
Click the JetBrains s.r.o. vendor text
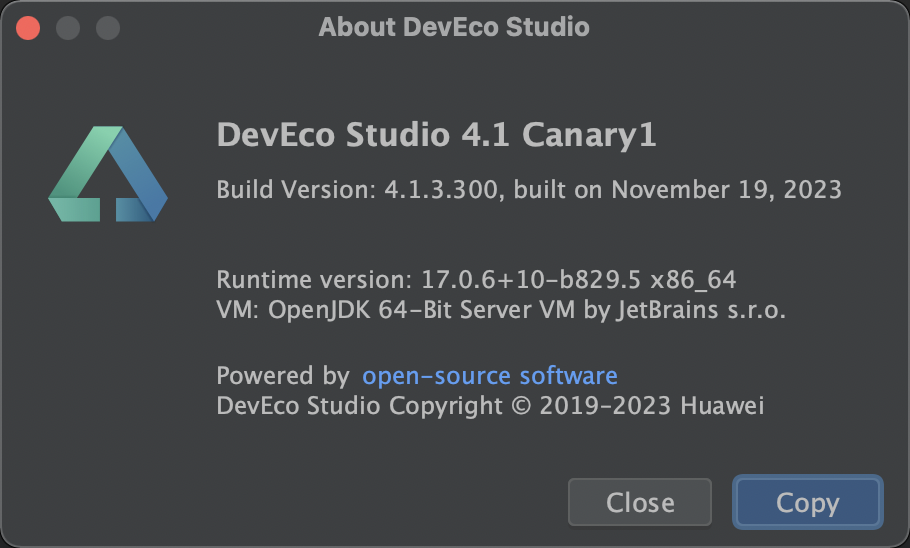tap(700, 309)
